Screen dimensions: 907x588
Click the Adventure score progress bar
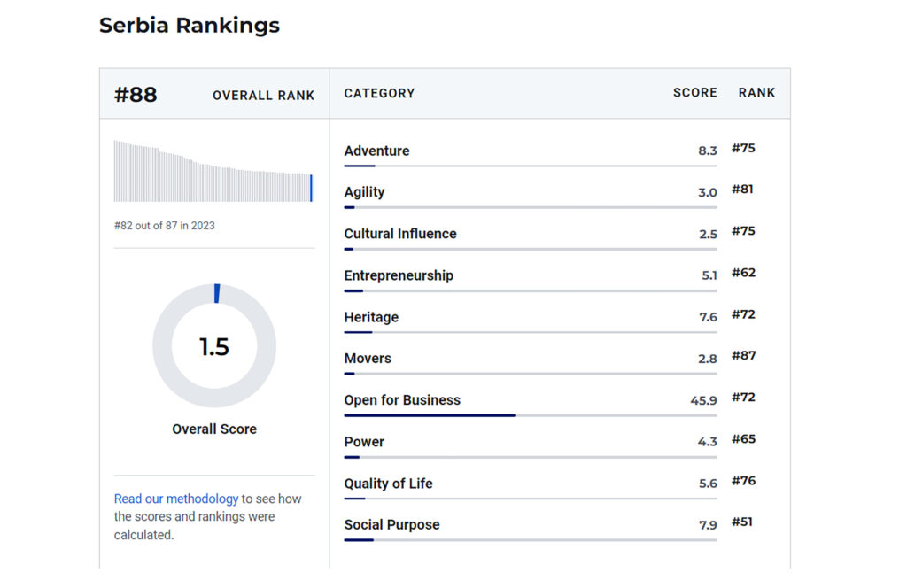530,166
